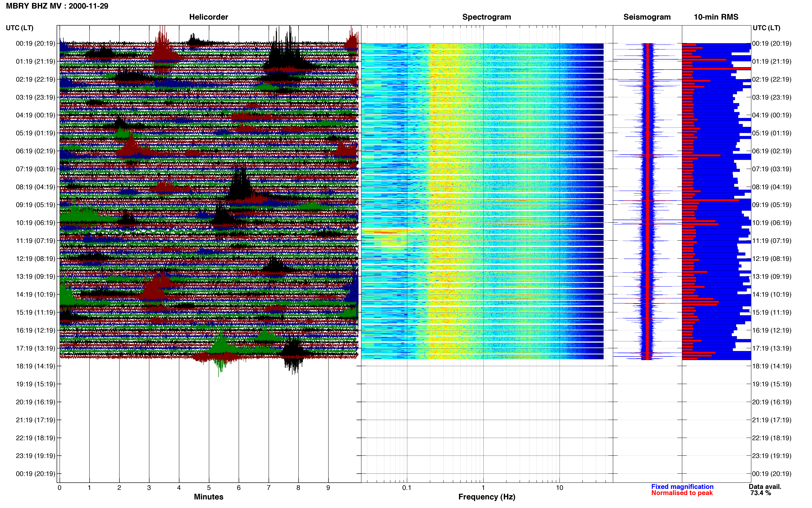The width and height of the screenshot is (812, 508).
Task: Click minutes axis tick '4'
Action: pyautogui.click(x=179, y=487)
